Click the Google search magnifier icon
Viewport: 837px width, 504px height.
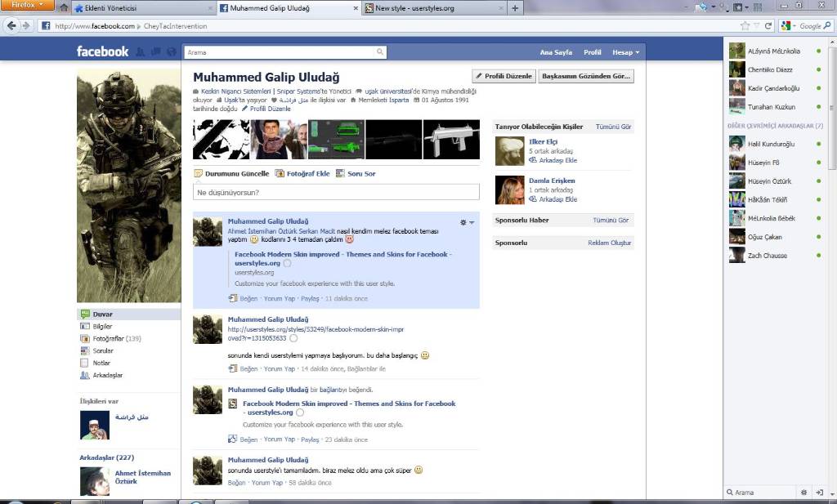(827, 25)
